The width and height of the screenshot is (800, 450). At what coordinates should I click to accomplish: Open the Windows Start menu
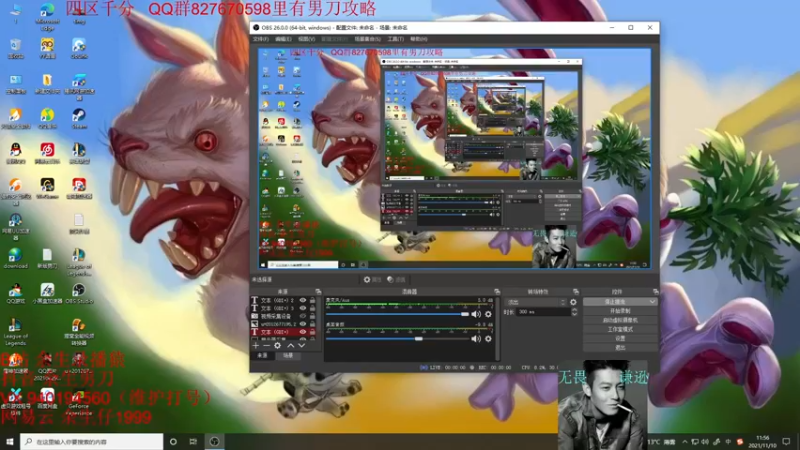point(9,441)
